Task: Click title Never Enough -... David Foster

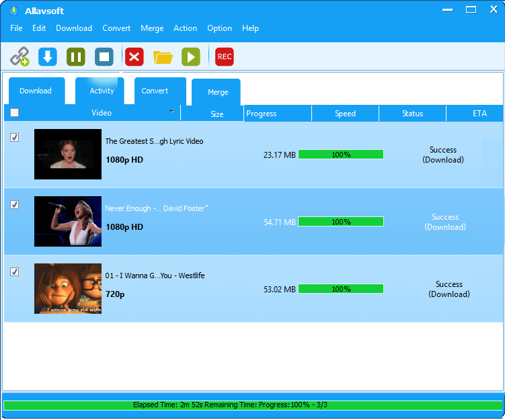Action: pos(157,208)
